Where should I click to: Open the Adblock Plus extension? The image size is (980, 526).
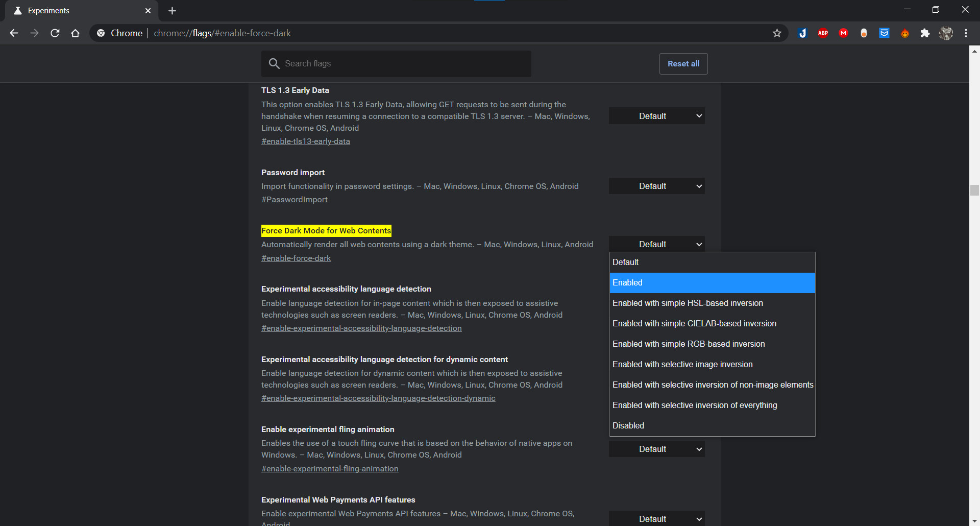823,33
